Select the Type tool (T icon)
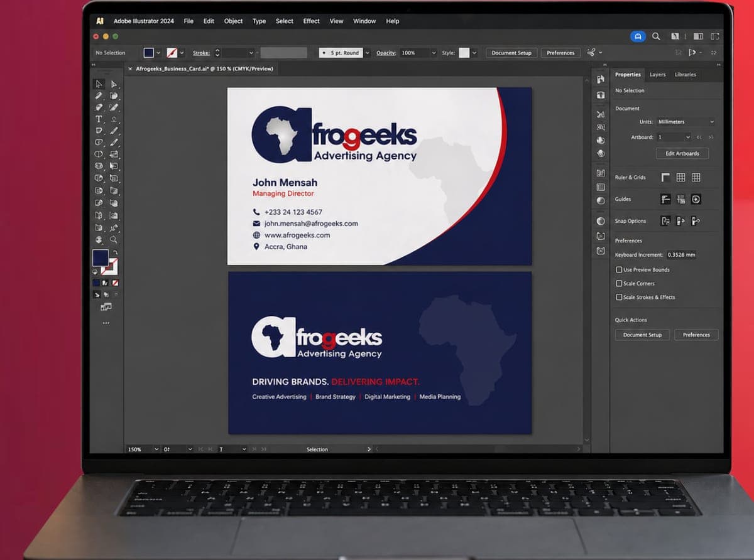This screenshot has width=754, height=560. pos(99,119)
